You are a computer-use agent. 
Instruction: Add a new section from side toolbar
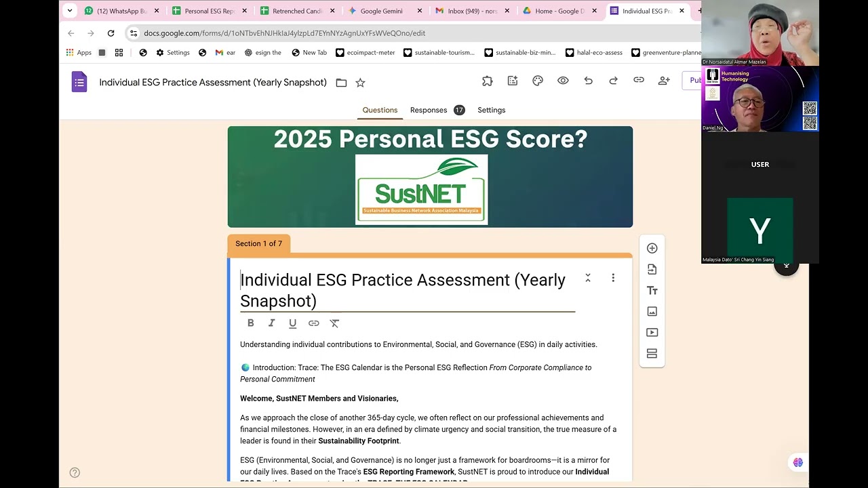652,353
